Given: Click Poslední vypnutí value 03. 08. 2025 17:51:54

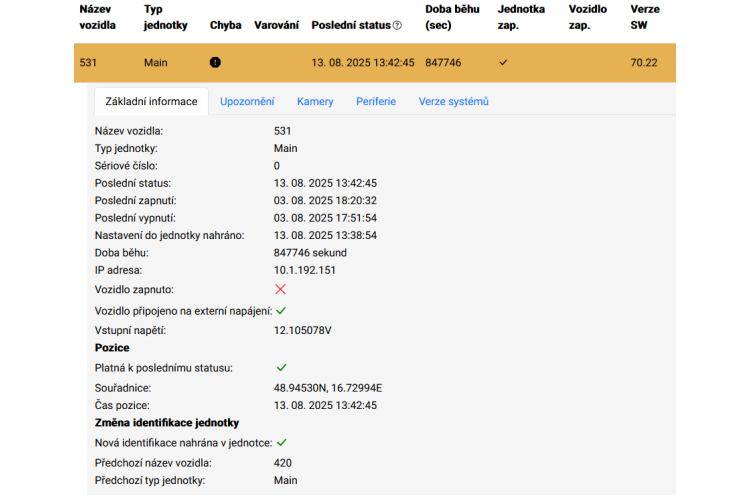Looking at the screenshot, I should click(325, 218).
